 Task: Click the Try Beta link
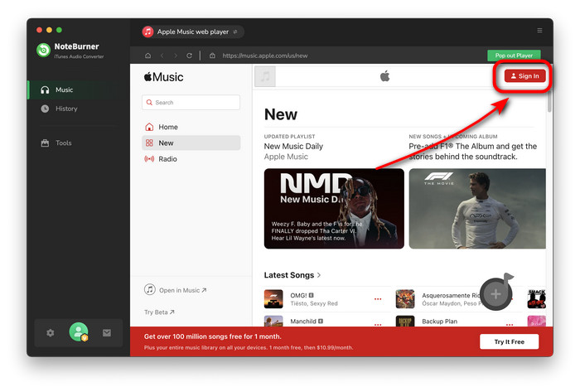(159, 312)
